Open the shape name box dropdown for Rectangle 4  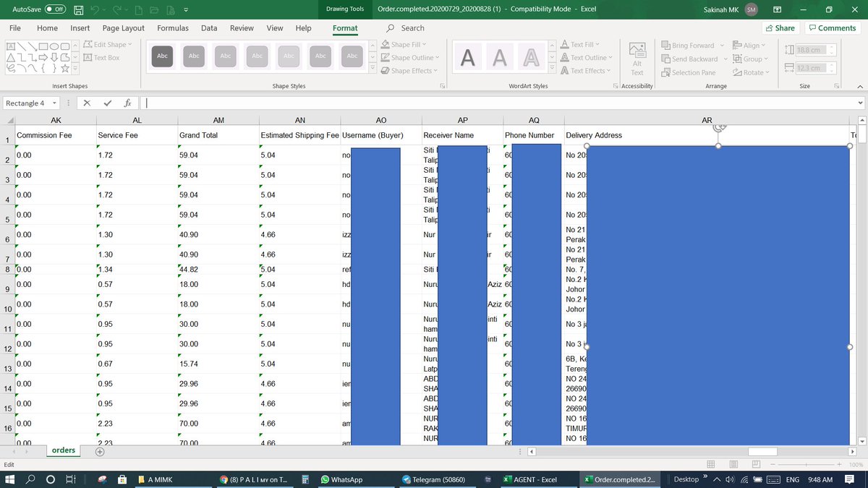pyautogui.click(x=54, y=103)
